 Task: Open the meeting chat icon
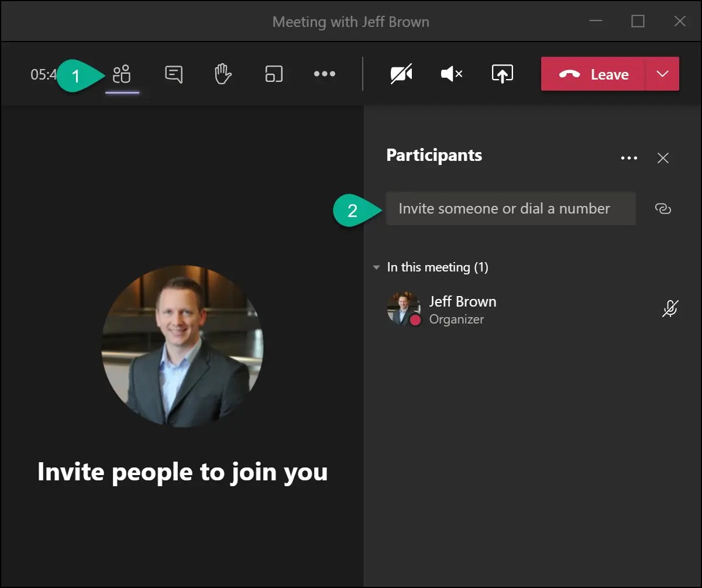point(174,74)
